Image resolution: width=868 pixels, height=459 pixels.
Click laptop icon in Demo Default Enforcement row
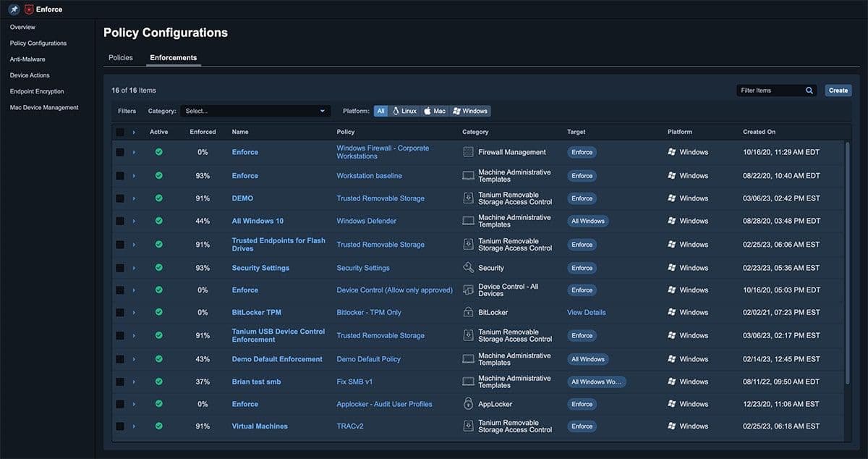point(468,359)
